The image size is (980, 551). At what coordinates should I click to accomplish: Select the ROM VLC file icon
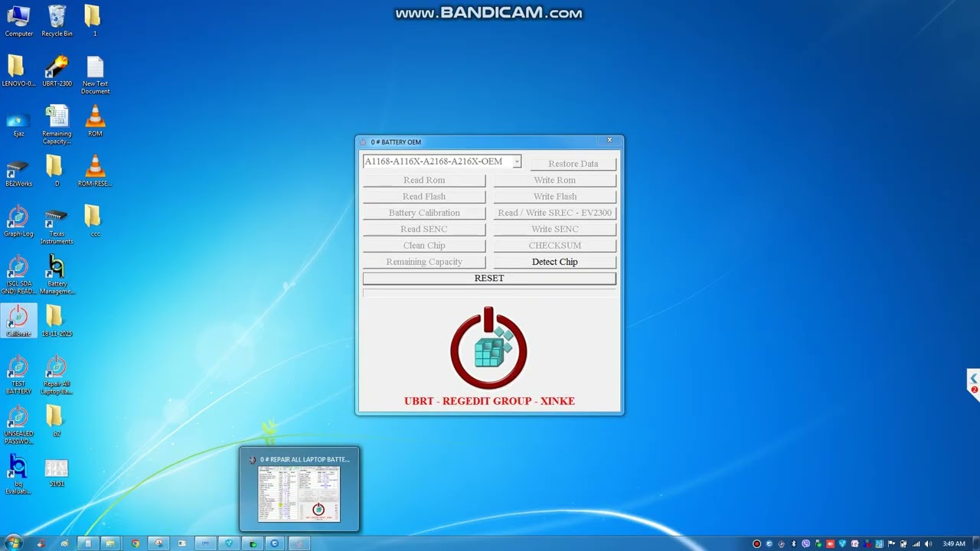coord(95,121)
